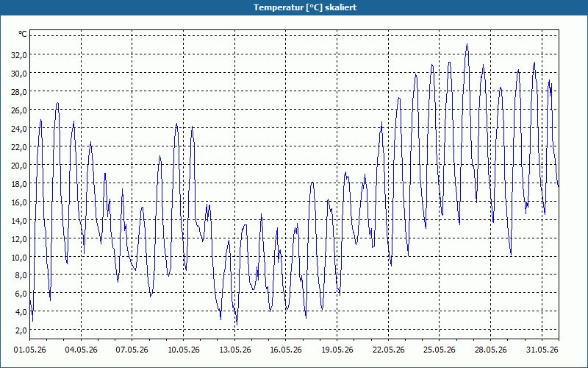This screenshot has height=368, width=588.
Task: Click the 8,0 y-axis label
Action: (21, 275)
